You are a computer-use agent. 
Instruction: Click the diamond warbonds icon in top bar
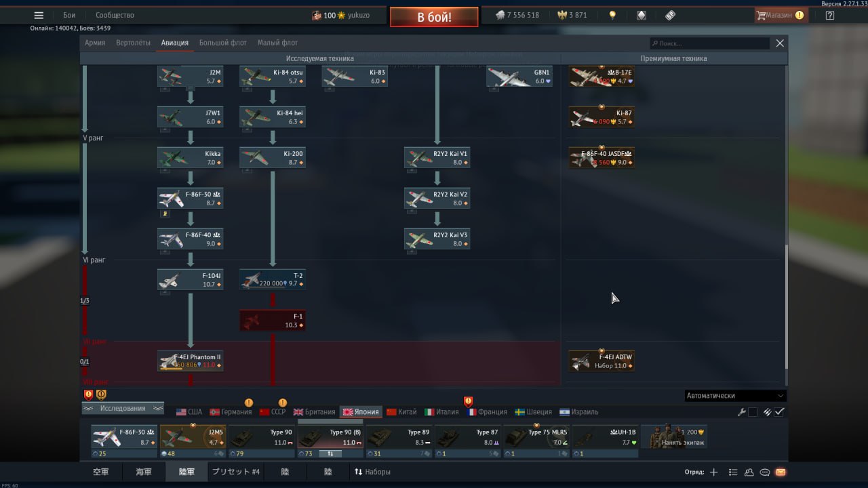(x=642, y=15)
